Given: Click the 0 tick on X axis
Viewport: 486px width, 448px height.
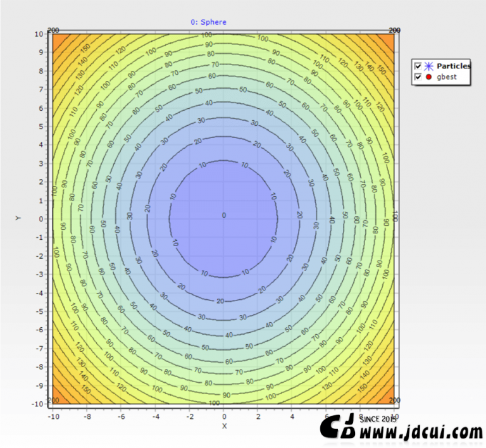Looking at the screenshot, I should [x=223, y=416].
